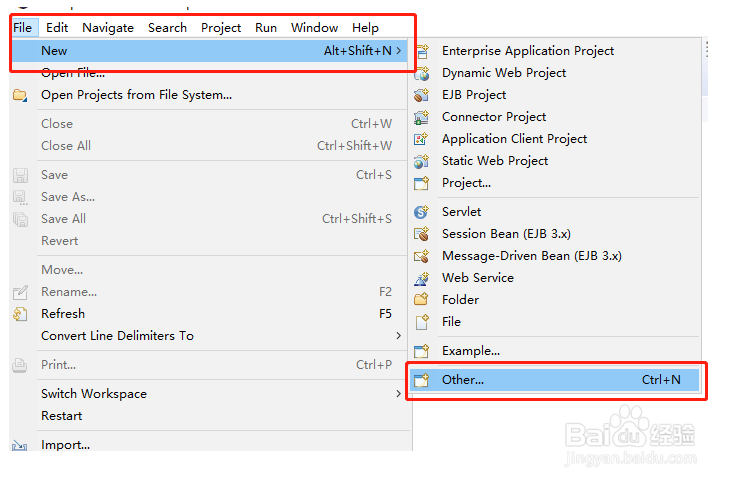Screen dimensions: 737x484
Task: Open the Navigate menu
Action: [108, 28]
